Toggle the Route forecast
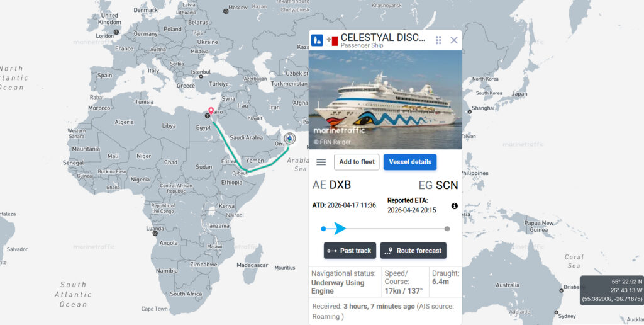644x325 pixels. click(413, 251)
